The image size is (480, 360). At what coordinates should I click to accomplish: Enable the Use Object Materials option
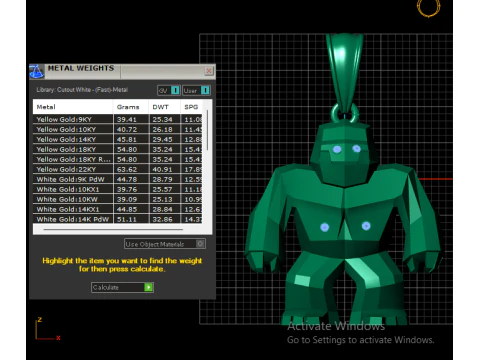(165, 244)
